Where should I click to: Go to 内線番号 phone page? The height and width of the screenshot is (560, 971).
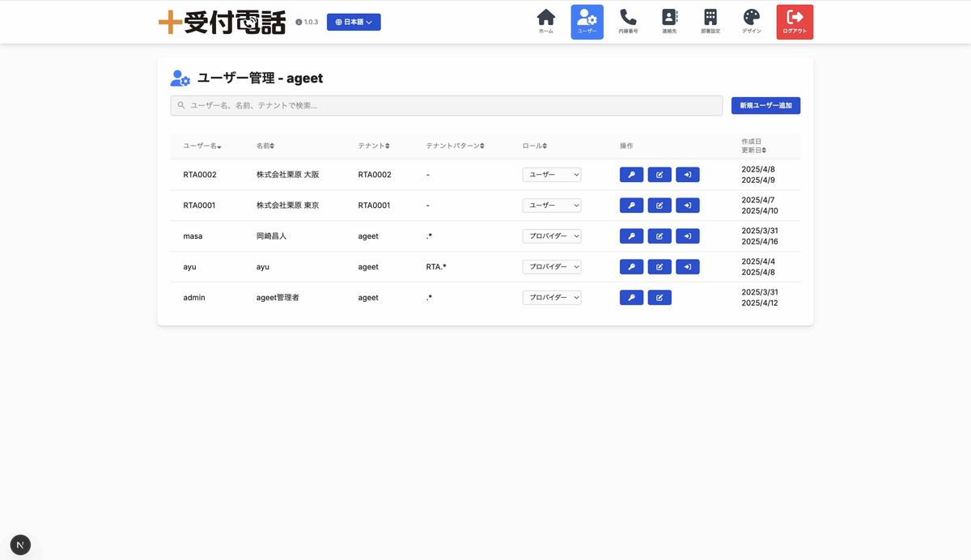(628, 22)
